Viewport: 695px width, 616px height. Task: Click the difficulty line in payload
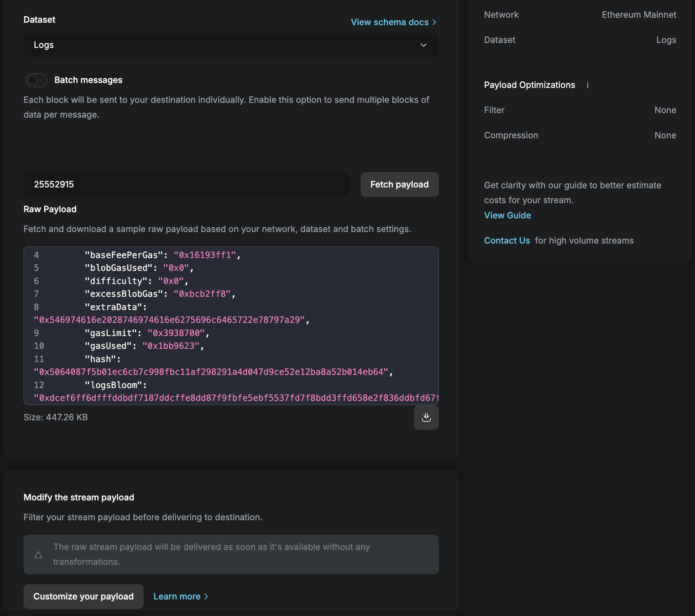tap(137, 281)
